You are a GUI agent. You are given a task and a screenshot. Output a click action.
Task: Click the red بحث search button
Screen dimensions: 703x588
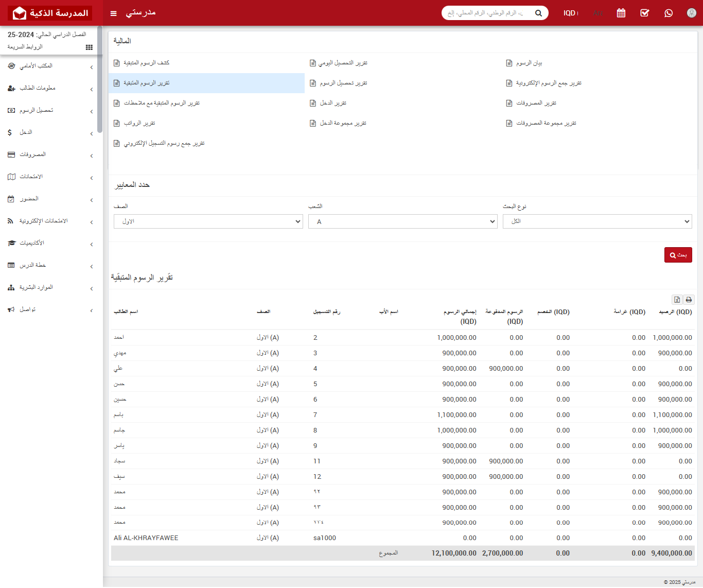click(x=678, y=255)
